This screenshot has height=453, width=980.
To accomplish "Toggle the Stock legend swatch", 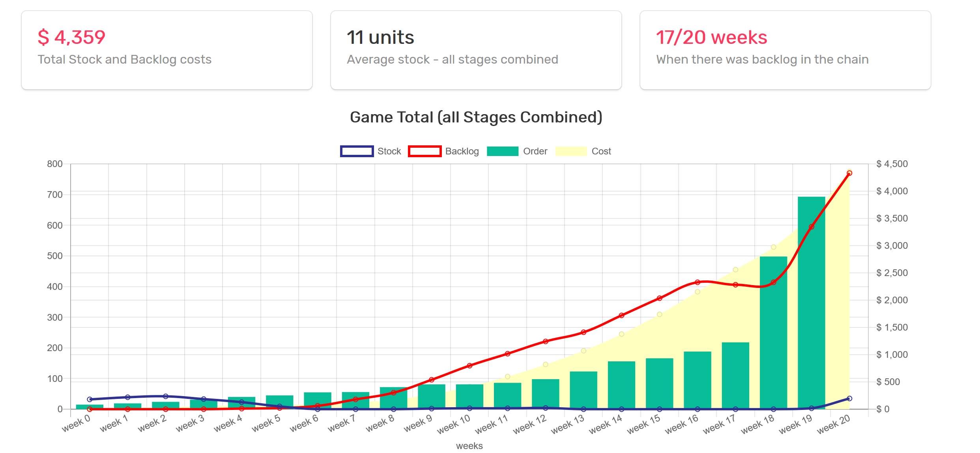I will (x=357, y=151).
